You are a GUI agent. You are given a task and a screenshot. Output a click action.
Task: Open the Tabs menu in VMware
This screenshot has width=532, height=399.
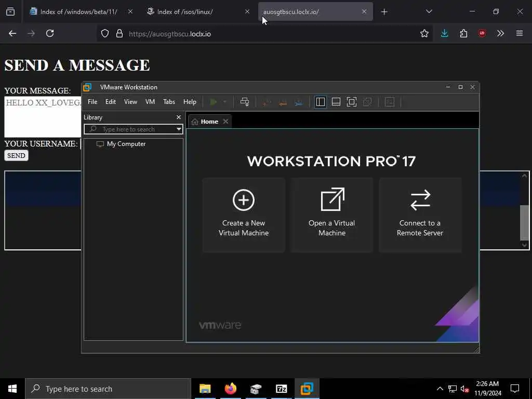pyautogui.click(x=169, y=102)
